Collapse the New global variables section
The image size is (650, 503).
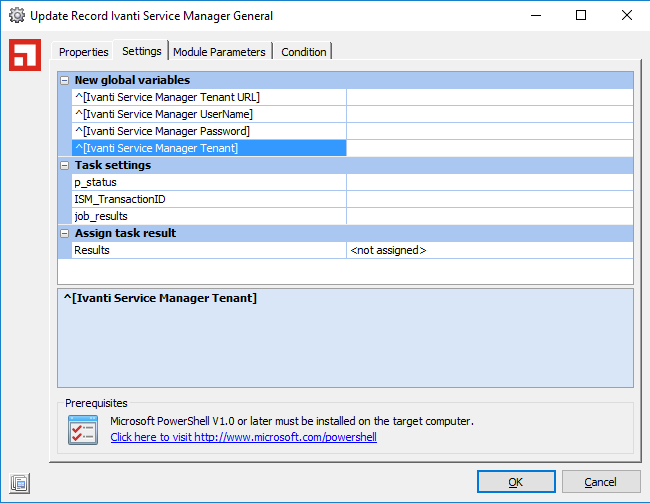coord(65,80)
